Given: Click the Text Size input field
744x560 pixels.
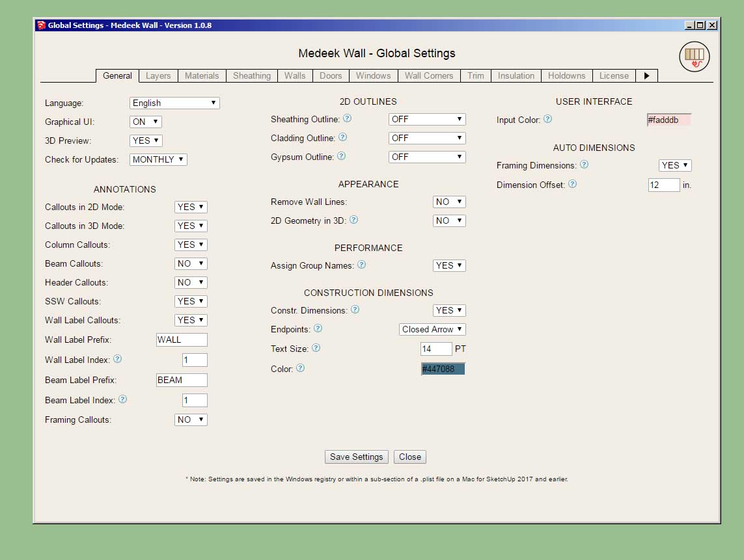Looking at the screenshot, I should pyautogui.click(x=436, y=349).
